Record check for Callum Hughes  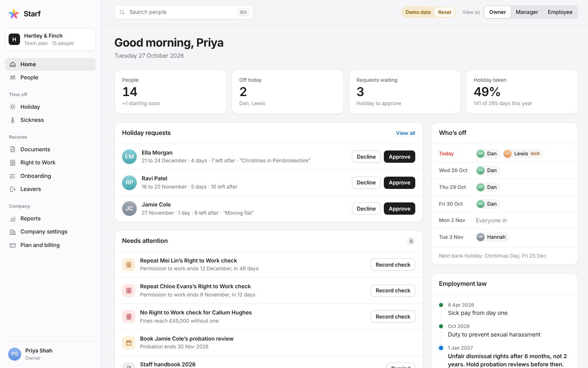tap(393, 316)
